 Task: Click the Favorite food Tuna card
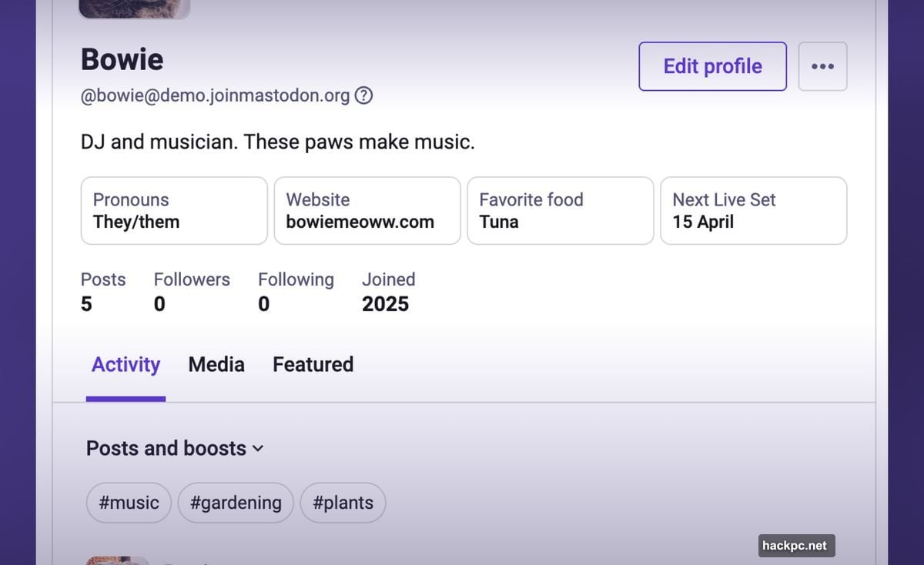(561, 211)
